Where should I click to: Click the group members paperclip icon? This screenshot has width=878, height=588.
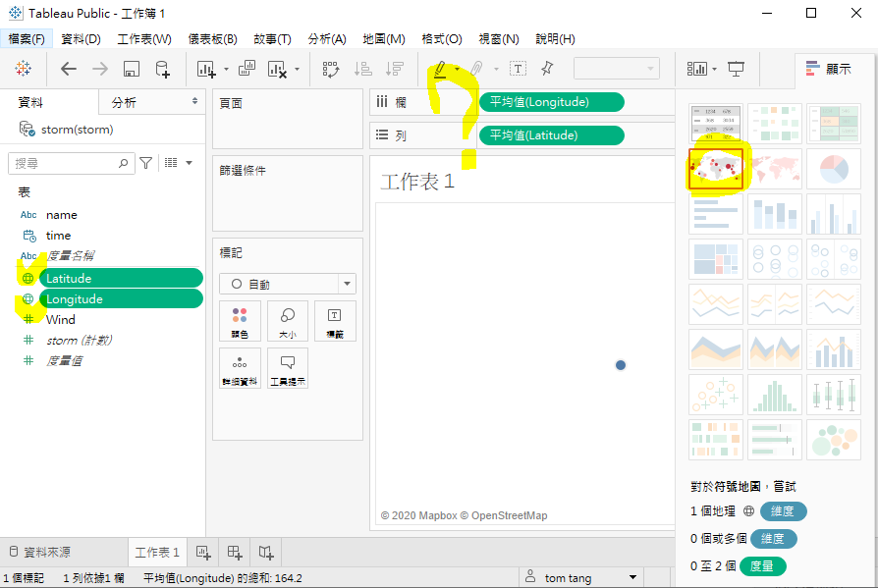pyautogui.click(x=476, y=69)
